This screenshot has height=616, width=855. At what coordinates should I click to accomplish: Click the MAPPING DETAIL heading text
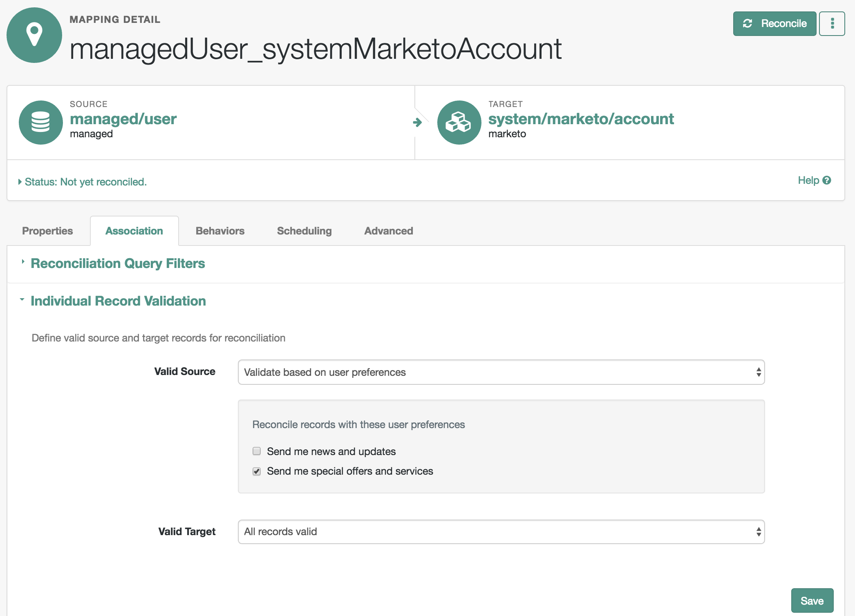point(115,20)
